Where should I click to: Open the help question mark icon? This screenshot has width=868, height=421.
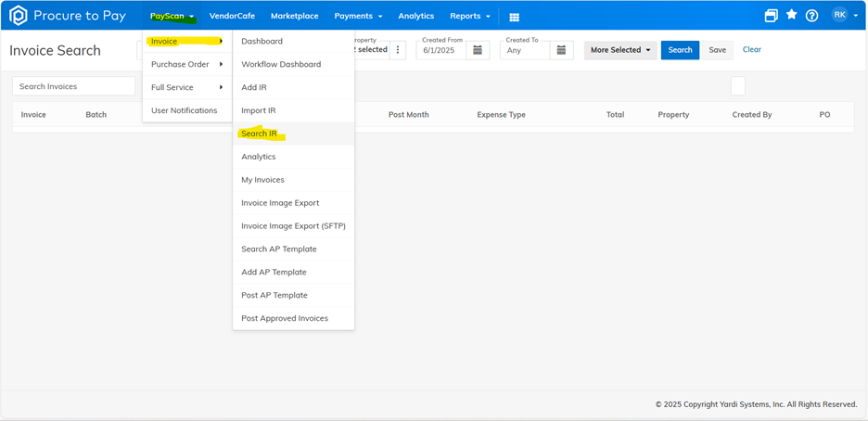811,16
